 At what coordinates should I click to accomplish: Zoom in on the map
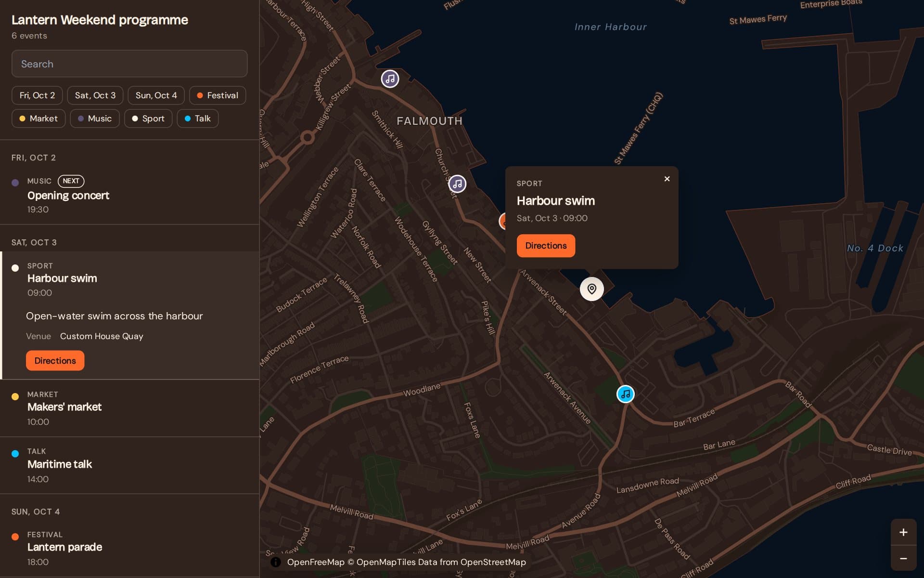(x=903, y=532)
